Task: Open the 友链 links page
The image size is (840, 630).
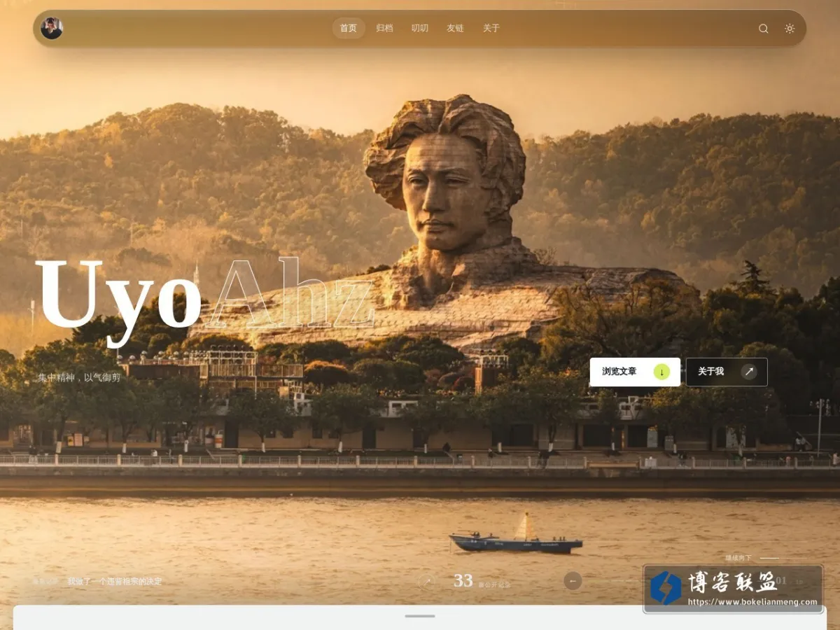Action: tap(455, 29)
